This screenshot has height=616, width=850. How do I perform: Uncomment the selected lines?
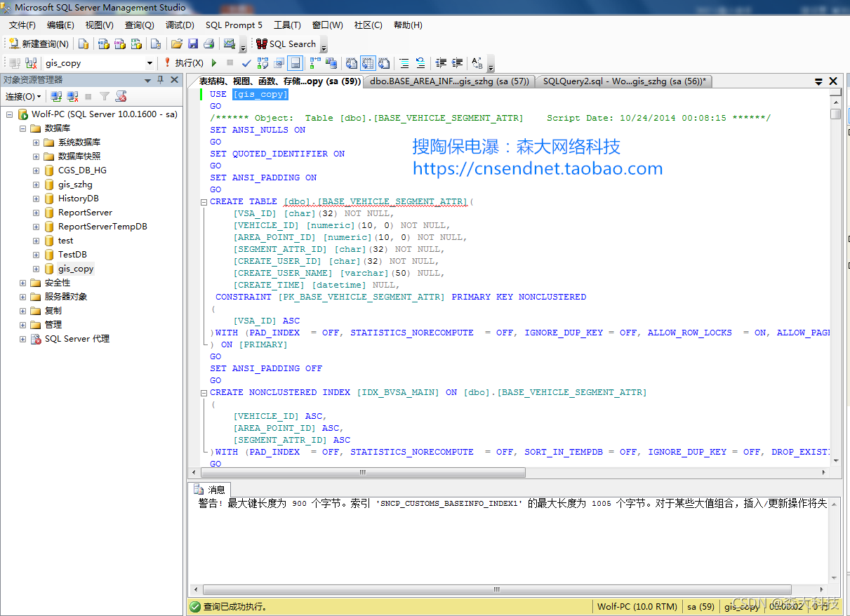[420, 63]
